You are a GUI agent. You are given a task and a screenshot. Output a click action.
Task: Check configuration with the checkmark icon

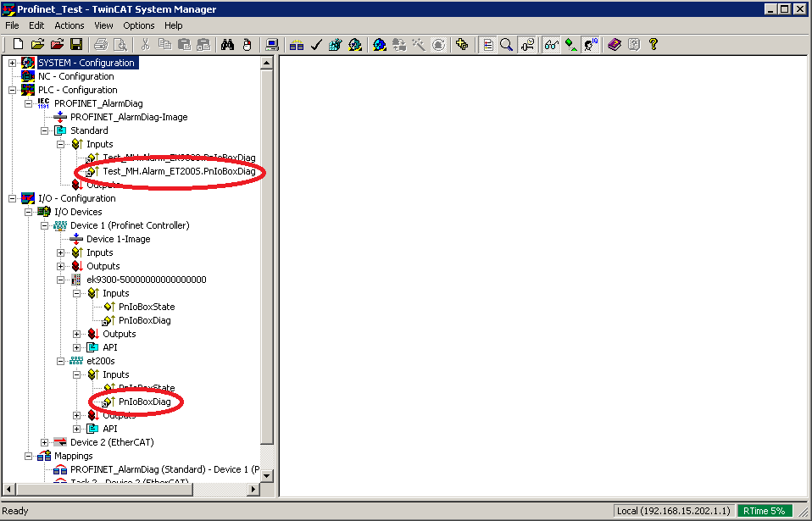point(316,45)
